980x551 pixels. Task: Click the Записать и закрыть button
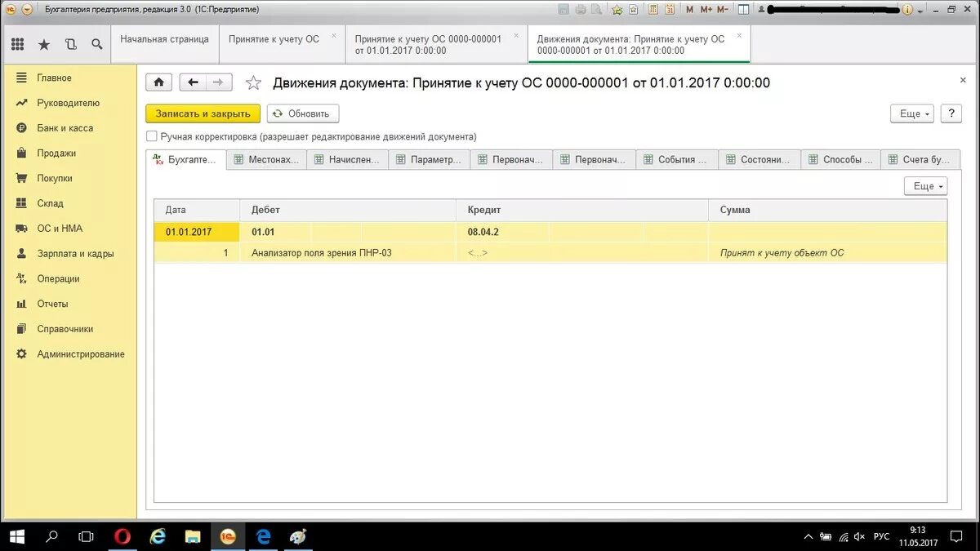203,113
